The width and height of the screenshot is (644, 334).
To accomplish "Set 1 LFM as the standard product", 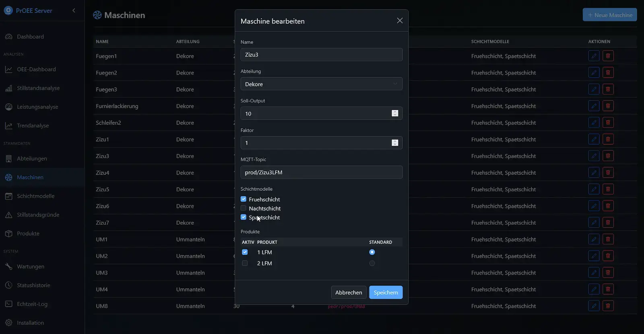I will tap(372, 252).
